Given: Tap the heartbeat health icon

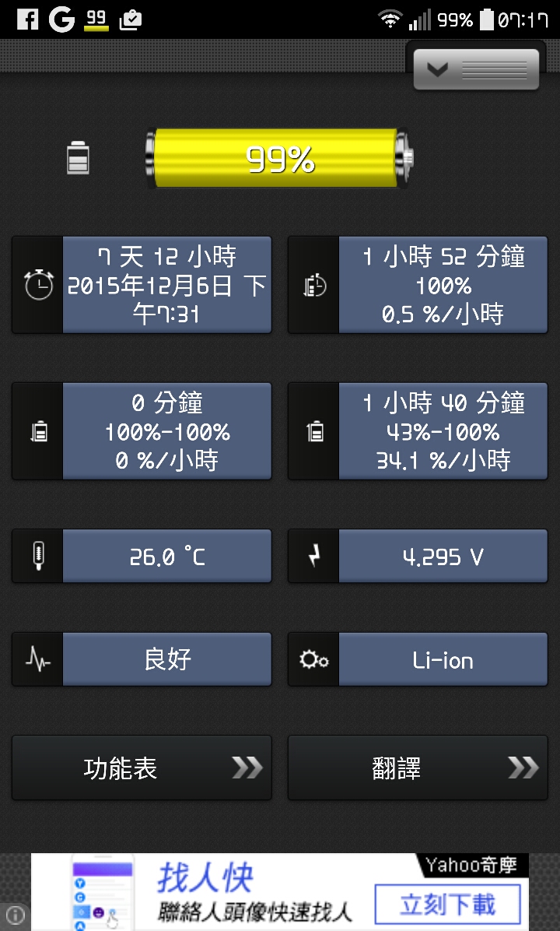Looking at the screenshot, I should [39, 659].
